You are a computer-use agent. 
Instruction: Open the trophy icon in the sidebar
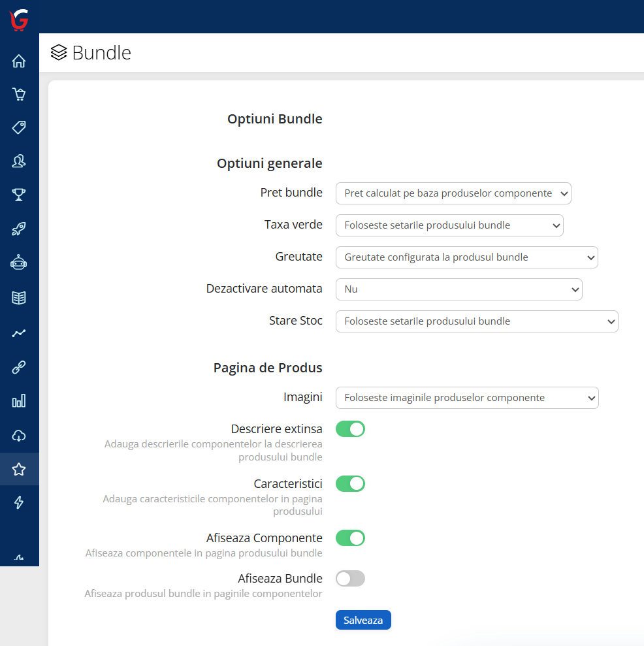coord(19,195)
